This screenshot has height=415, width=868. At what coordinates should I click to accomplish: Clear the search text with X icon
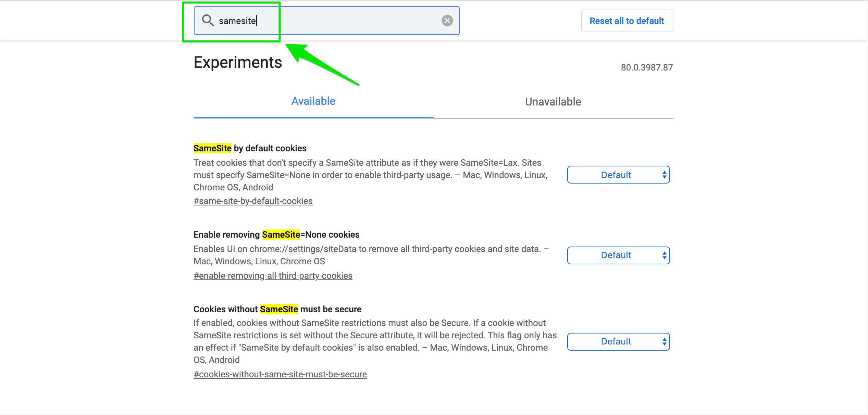point(447,21)
